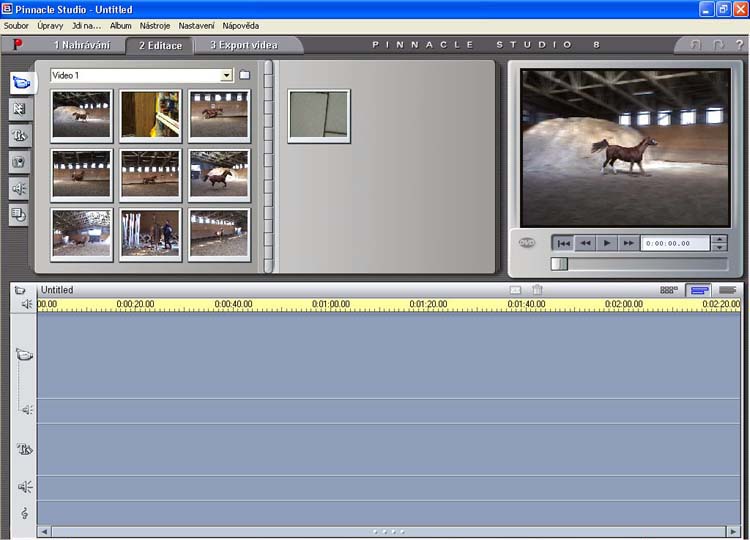
Task: Open the titles album tab
Action: (x=20, y=136)
